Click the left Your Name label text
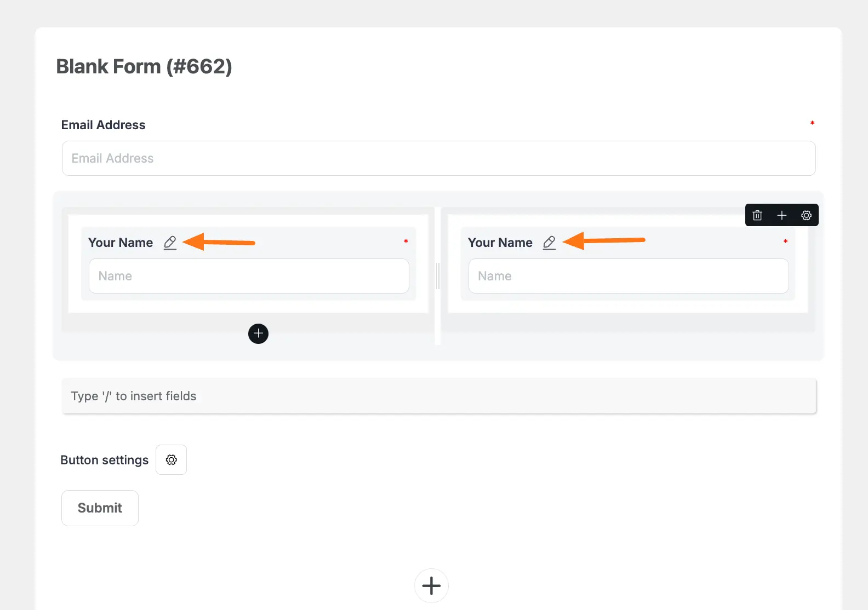The height and width of the screenshot is (610, 868). (121, 243)
